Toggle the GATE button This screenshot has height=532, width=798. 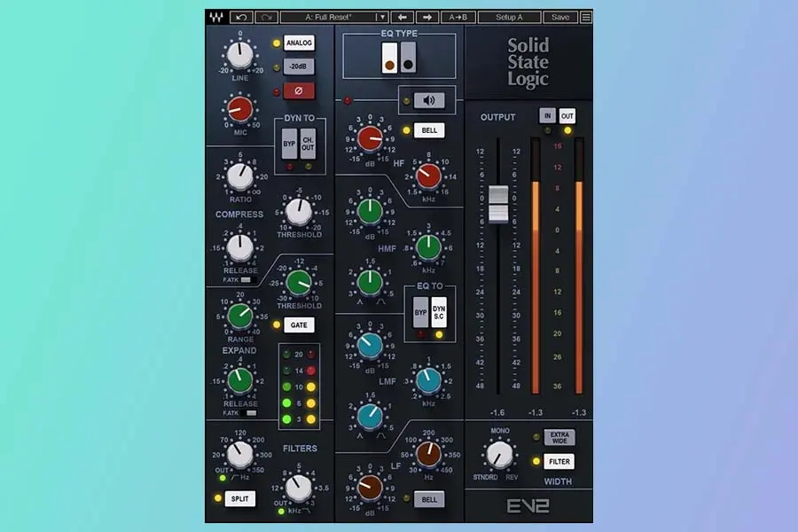(x=299, y=325)
